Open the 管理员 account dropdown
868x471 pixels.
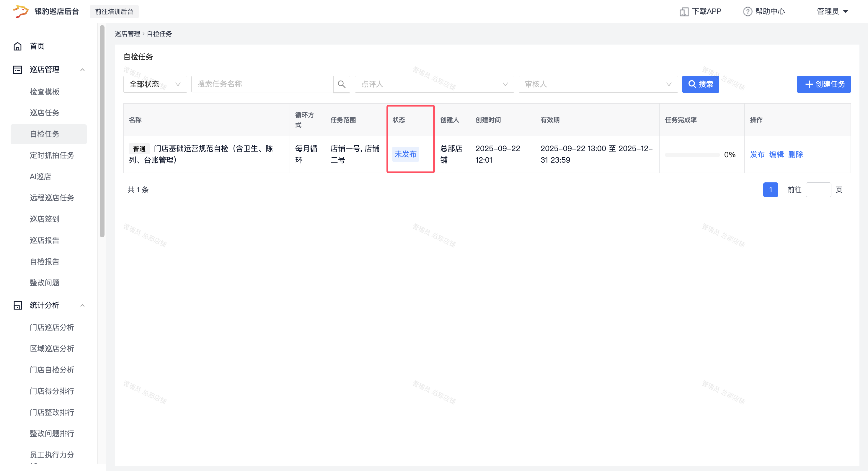point(832,12)
